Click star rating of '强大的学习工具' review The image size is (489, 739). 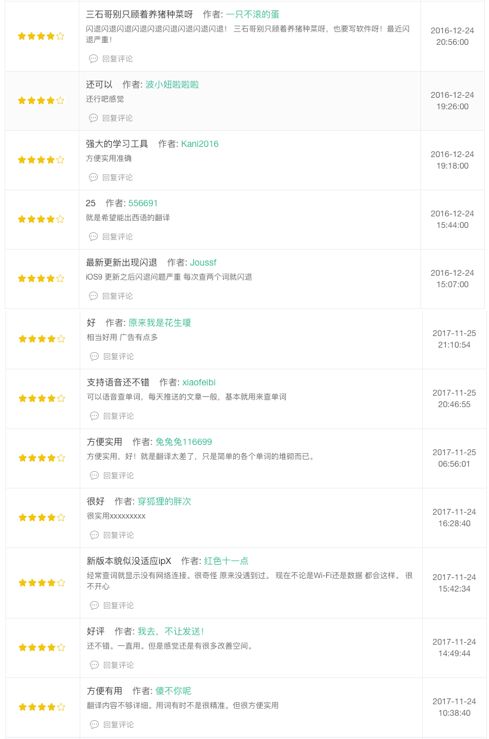(x=41, y=160)
